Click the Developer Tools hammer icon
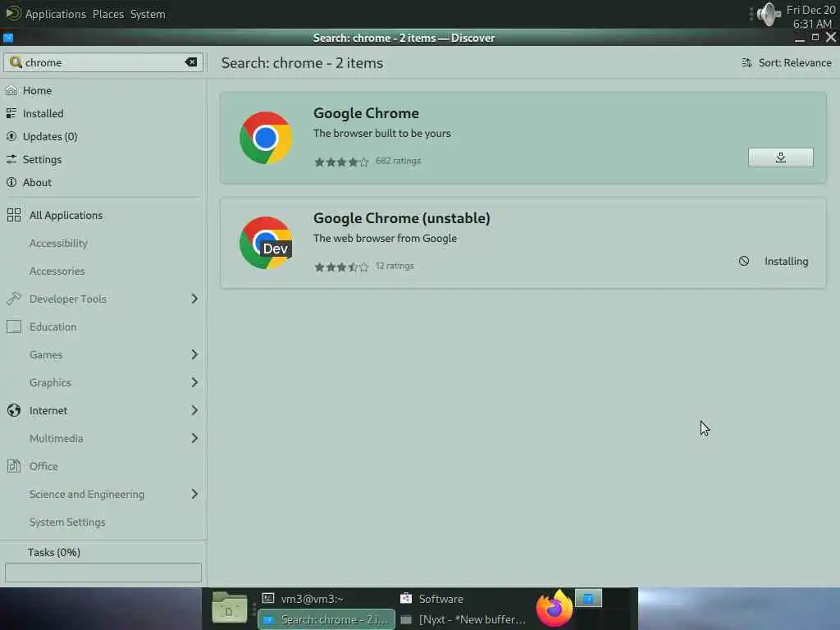The height and width of the screenshot is (630, 840). (x=14, y=299)
